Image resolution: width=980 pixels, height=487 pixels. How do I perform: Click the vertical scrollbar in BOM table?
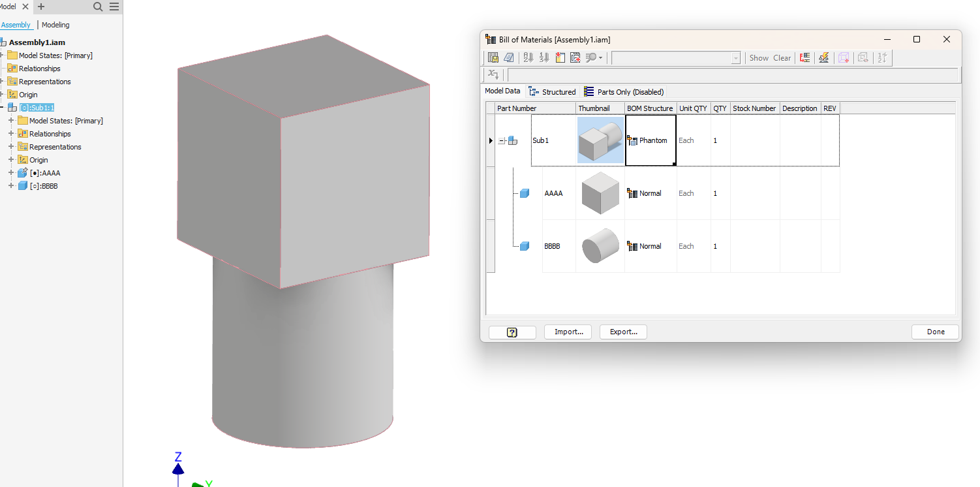click(490, 196)
